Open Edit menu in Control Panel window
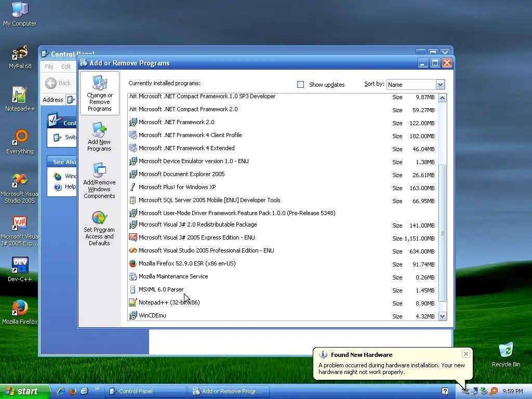The height and width of the screenshot is (399, 532). pos(66,66)
